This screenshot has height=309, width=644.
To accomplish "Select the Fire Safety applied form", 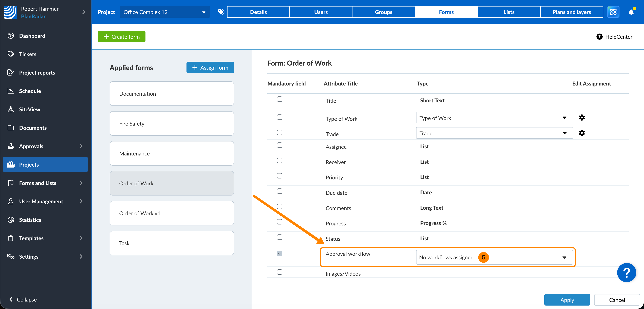I will point(172,123).
